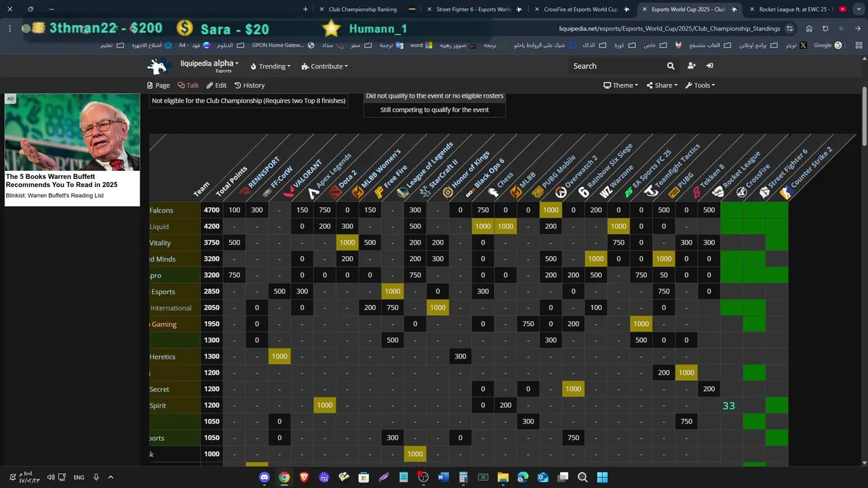Open the Theme dropdown
Viewport: 868px width, 488px height.
tap(621, 85)
